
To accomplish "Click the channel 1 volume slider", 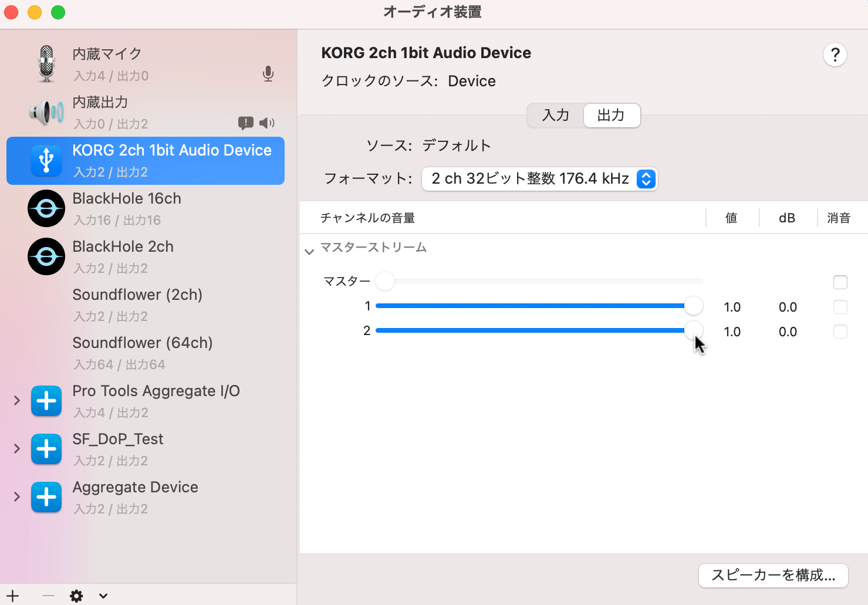I will click(x=539, y=306).
